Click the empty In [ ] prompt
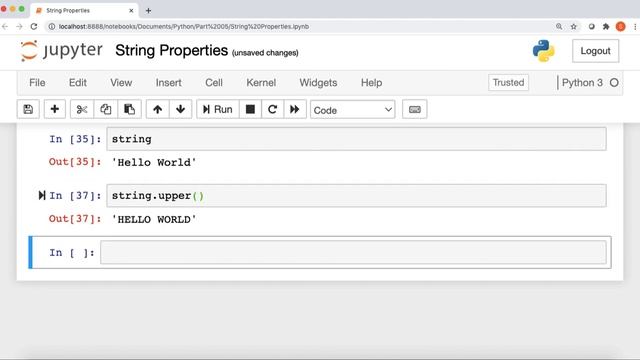The height and width of the screenshot is (360, 640). tap(72, 253)
